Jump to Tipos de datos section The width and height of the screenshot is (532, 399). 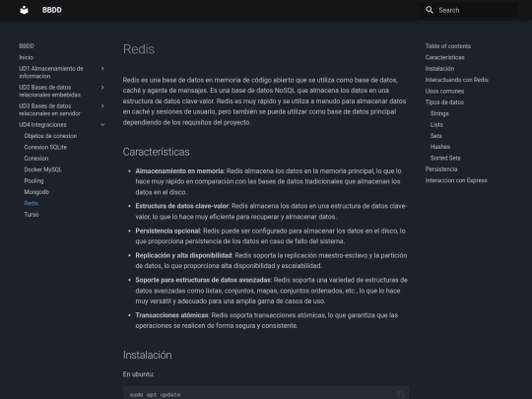point(444,102)
